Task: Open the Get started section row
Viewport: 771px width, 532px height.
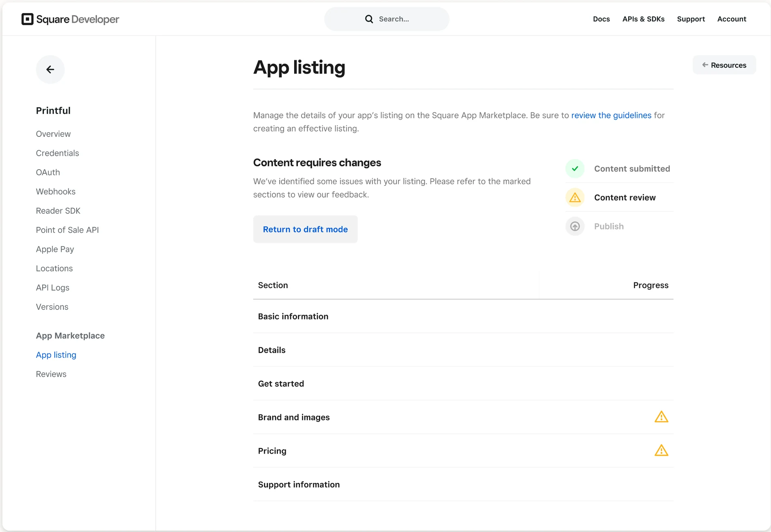Action: 463,384
